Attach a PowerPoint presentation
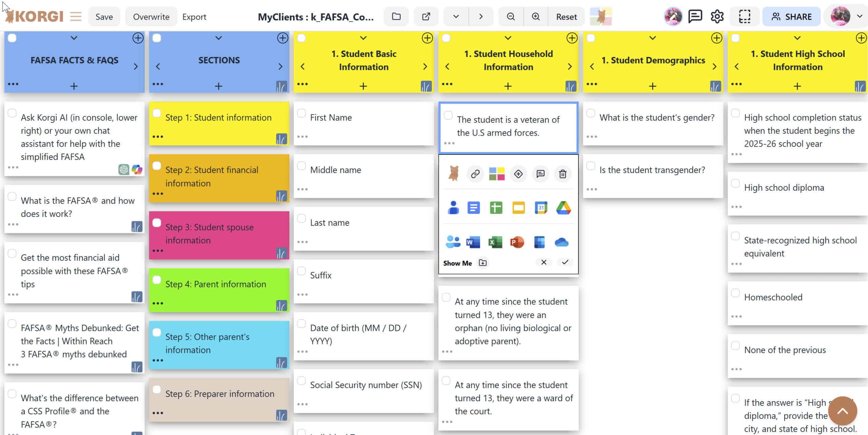The image size is (868, 435). click(x=517, y=242)
